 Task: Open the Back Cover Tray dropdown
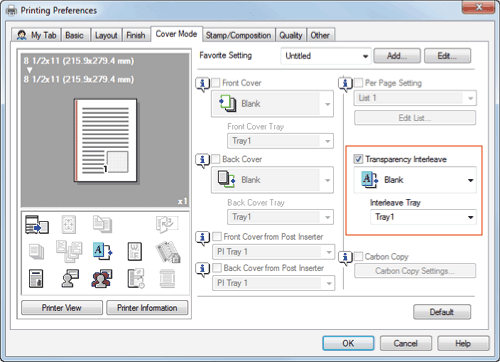tap(280, 217)
